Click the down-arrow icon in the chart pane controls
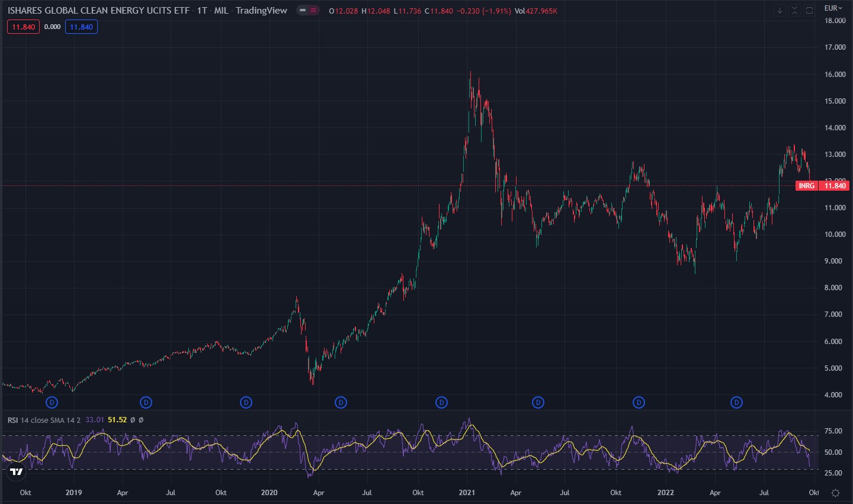 [x=780, y=11]
